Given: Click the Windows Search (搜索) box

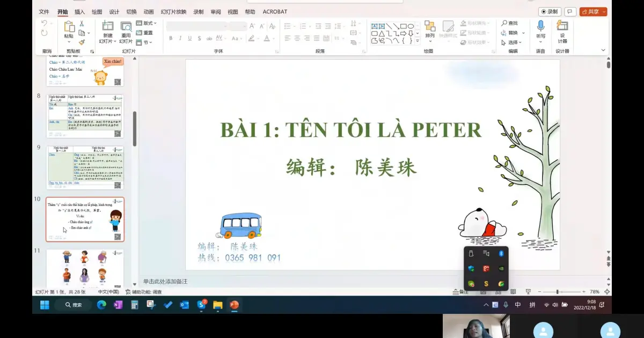Looking at the screenshot, I should point(74,305).
